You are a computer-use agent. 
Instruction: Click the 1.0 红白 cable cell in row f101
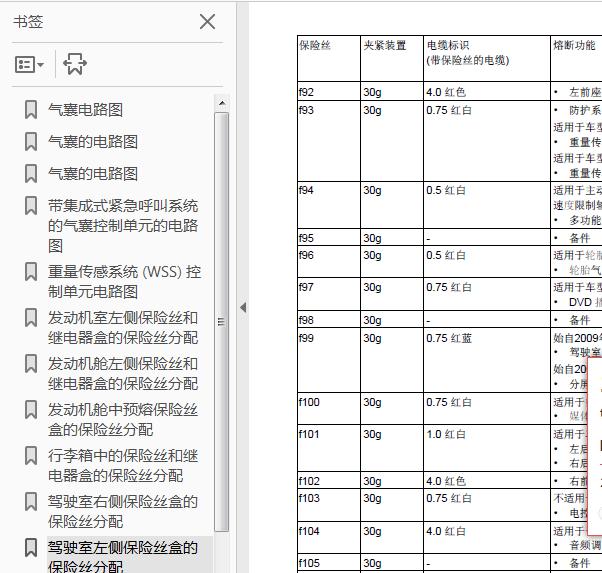coord(487,448)
